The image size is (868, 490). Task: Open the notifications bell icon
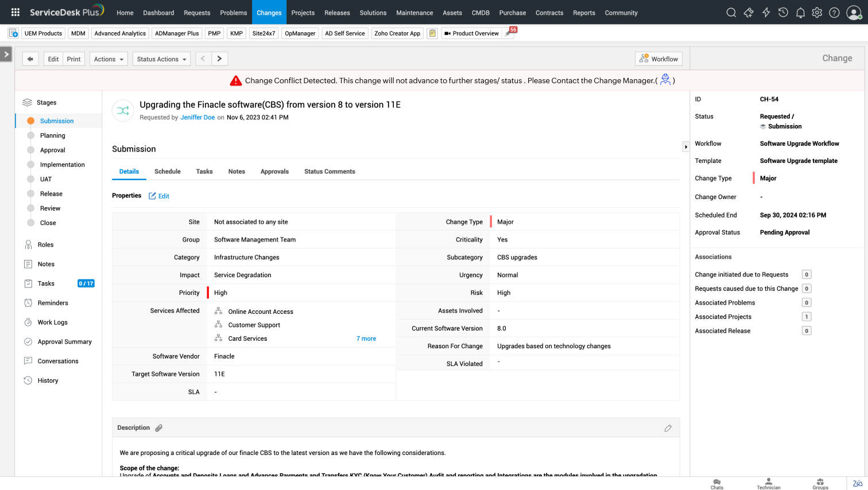pyautogui.click(x=800, y=13)
